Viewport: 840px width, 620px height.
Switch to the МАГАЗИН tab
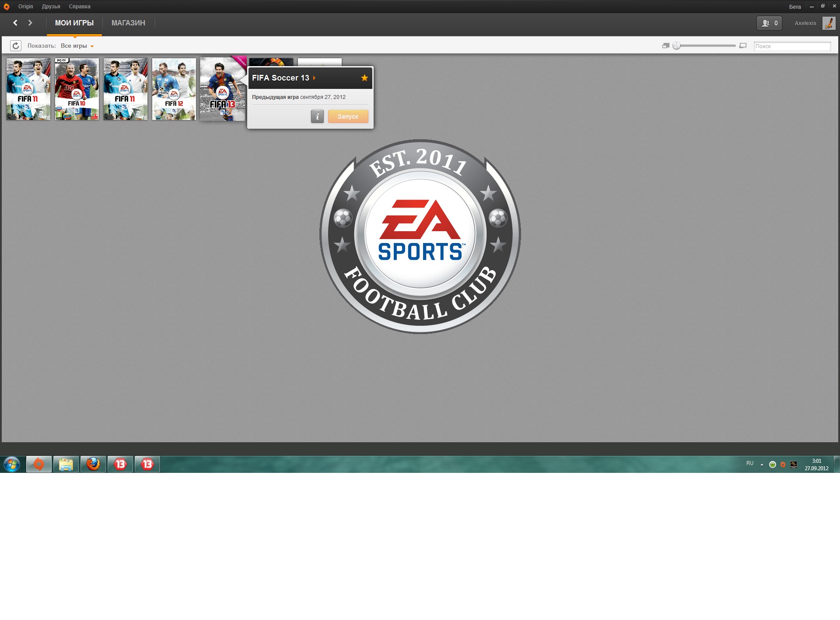(128, 23)
